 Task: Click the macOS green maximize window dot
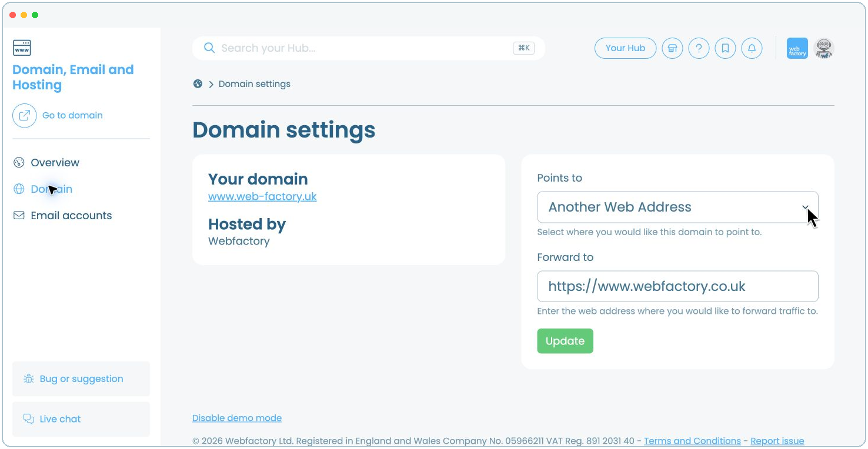pyautogui.click(x=35, y=15)
